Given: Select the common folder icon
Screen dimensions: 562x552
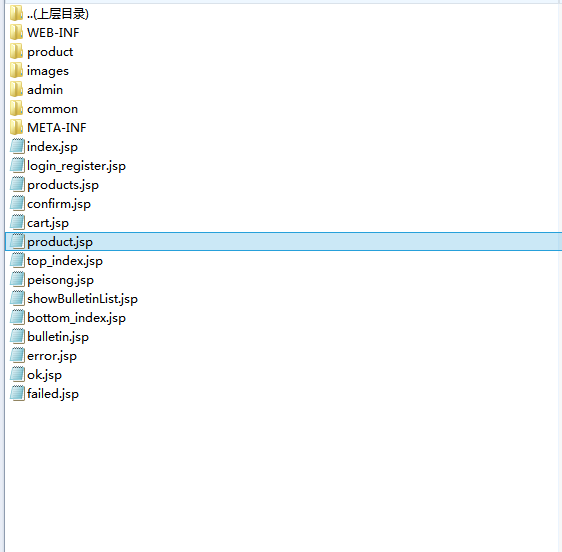Looking at the screenshot, I should [16, 109].
